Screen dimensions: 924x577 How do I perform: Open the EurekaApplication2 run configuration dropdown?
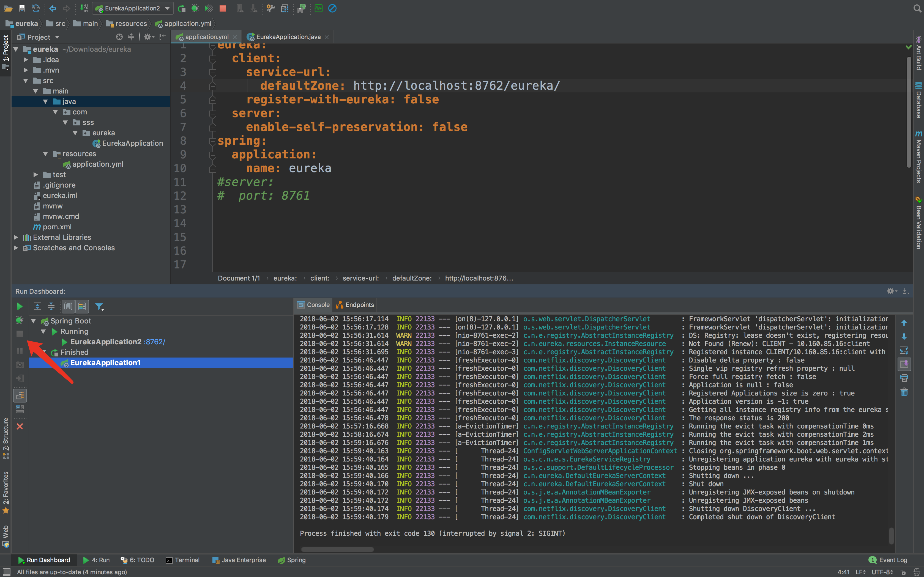pyautogui.click(x=167, y=9)
